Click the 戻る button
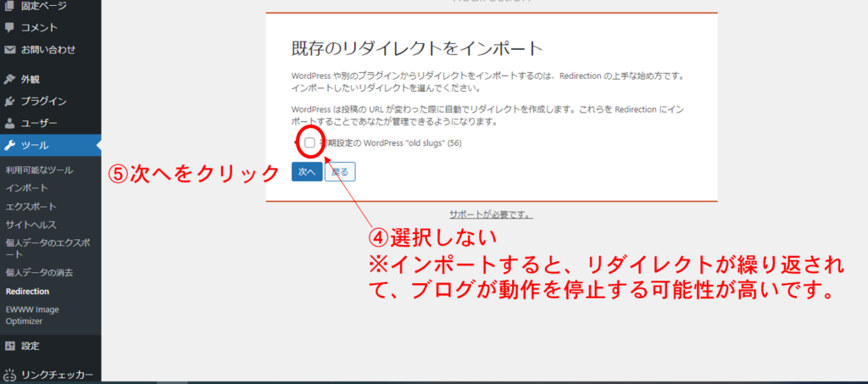 click(x=340, y=172)
